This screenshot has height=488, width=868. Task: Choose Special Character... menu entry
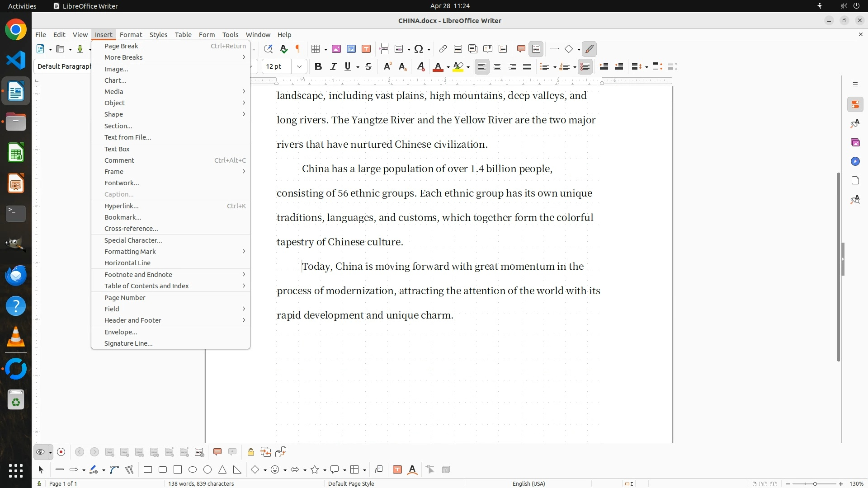pos(133,240)
